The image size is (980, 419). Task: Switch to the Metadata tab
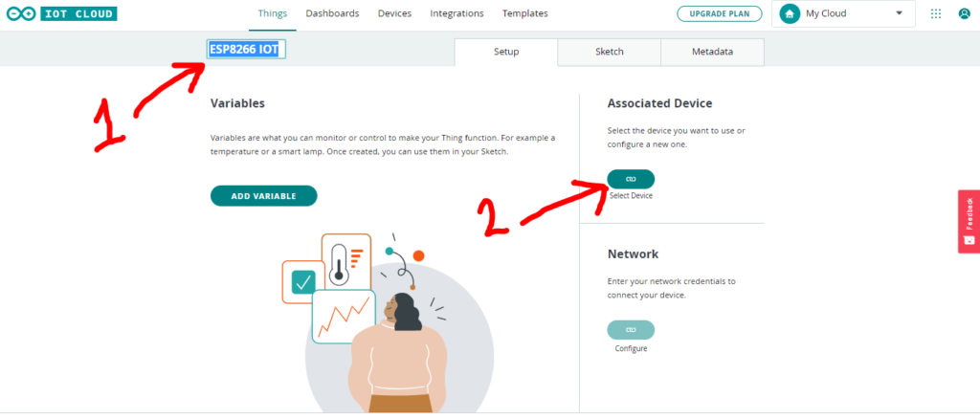(x=712, y=52)
